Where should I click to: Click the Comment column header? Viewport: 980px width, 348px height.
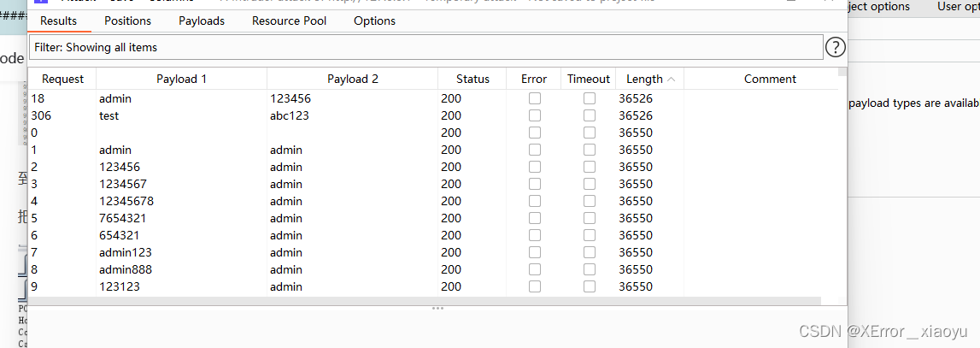[770, 80]
